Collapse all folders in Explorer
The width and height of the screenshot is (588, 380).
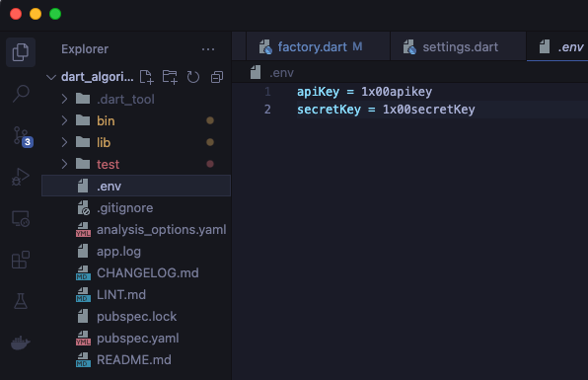pos(217,77)
